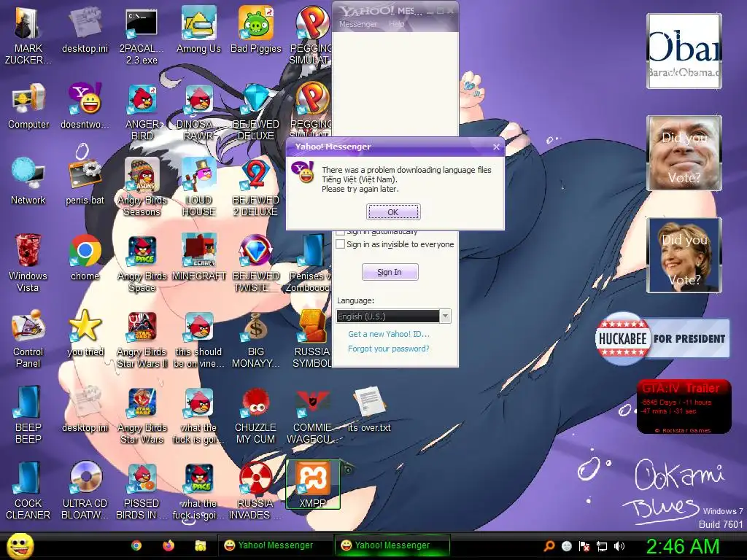Click the McCain Did you Vote gadget
Screen dimensions: 747x560
[684, 153]
